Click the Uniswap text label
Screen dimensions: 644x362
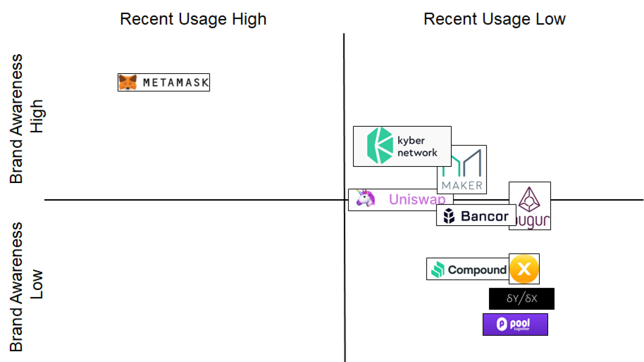pyautogui.click(x=417, y=199)
